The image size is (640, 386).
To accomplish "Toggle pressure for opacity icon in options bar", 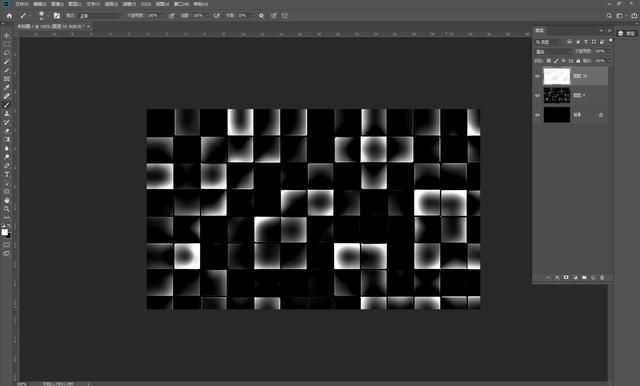I will point(172,16).
